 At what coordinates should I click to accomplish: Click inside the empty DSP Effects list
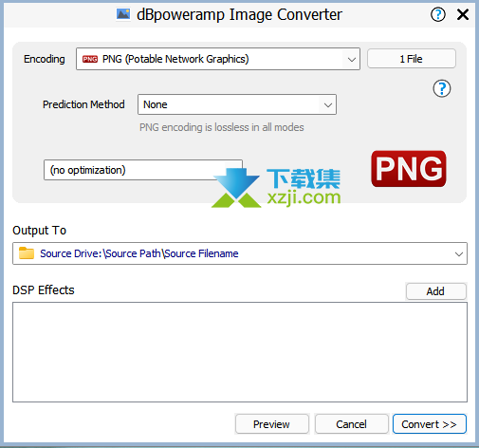240,352
